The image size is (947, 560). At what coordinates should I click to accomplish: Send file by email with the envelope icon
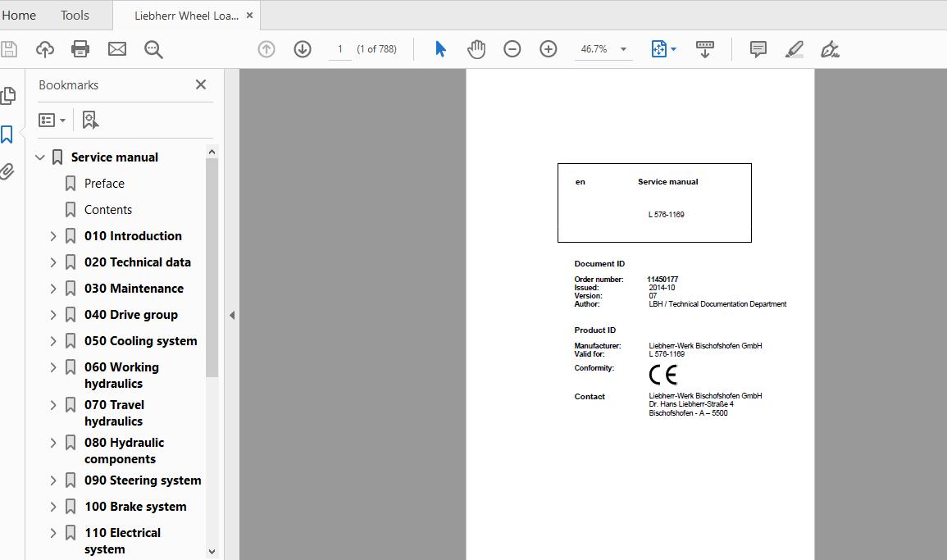pos(117,49)
